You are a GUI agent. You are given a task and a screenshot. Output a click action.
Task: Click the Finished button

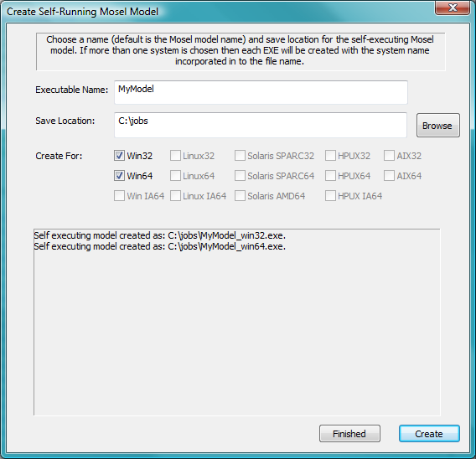tap(349, 434)
